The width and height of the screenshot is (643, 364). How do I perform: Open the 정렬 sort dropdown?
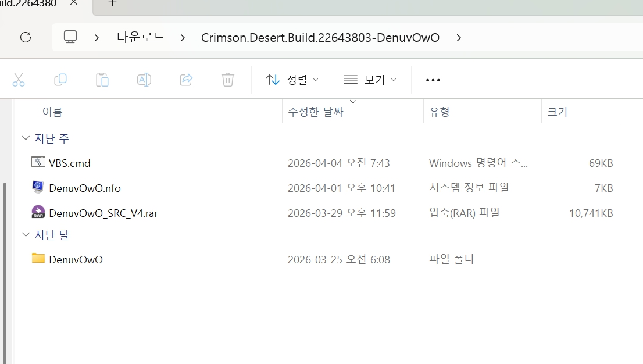(292, 80)
